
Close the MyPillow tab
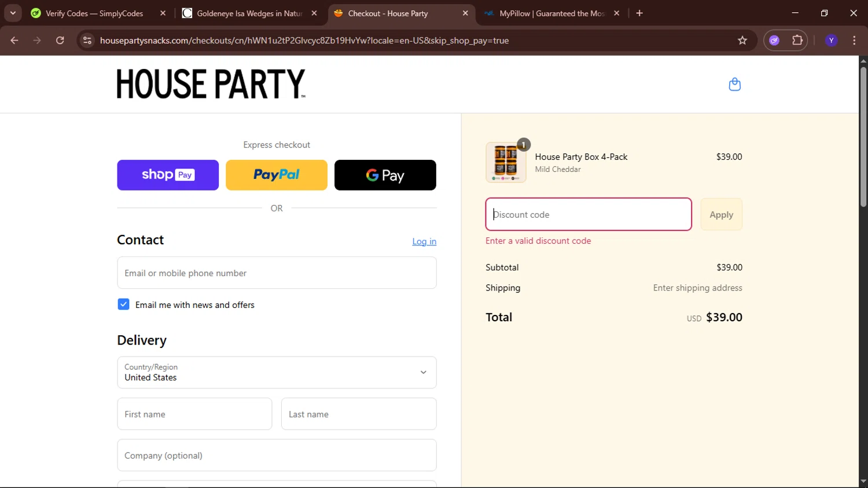617,13
